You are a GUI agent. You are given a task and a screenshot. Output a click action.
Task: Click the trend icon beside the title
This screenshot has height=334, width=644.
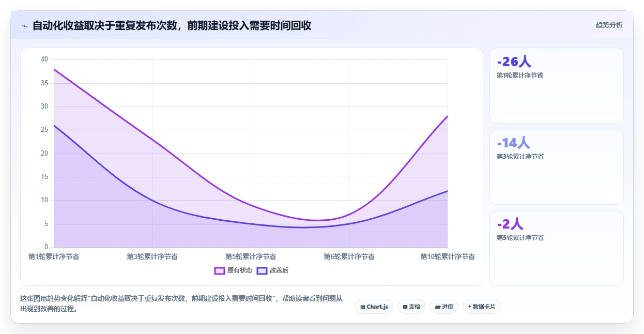point(24,26)
